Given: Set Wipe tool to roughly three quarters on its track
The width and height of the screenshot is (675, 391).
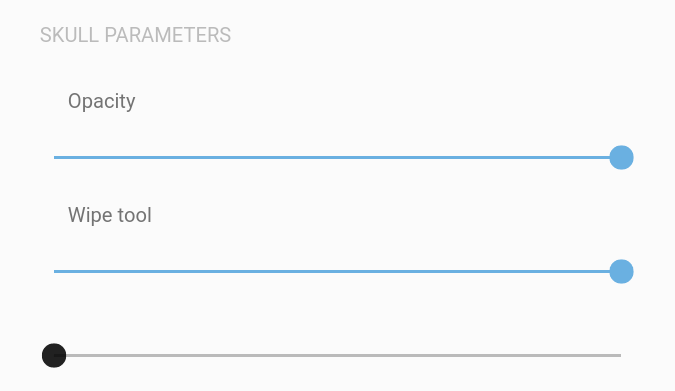Looking at the screenshot, I should point(479,272).
